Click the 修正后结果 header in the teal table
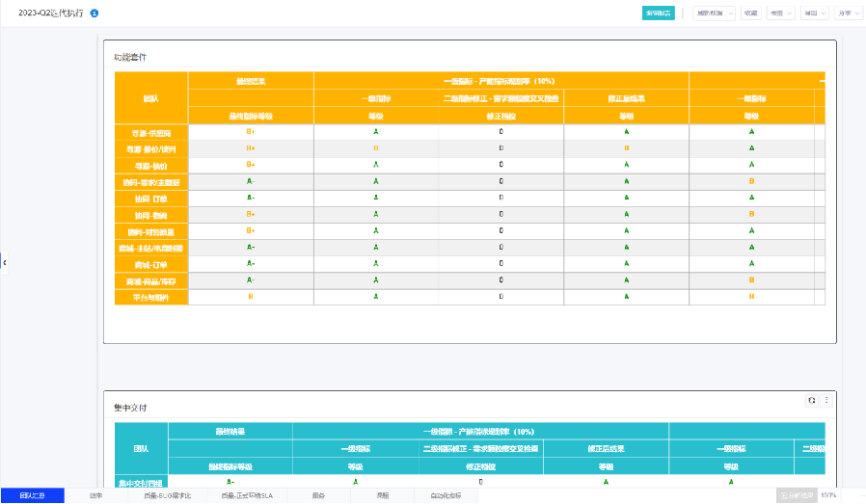This screenshot has height=504, width=866. [x=606, y=449]
